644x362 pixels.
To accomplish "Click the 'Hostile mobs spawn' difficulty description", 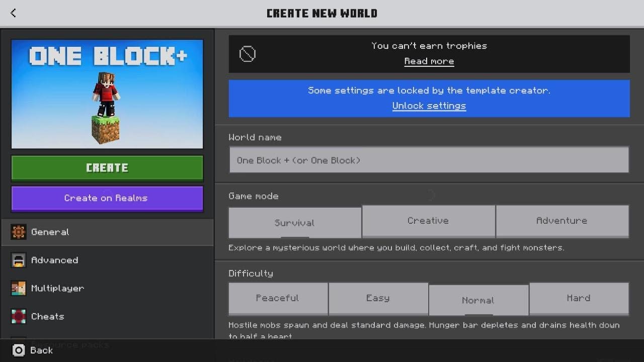I will pos(424,330).
